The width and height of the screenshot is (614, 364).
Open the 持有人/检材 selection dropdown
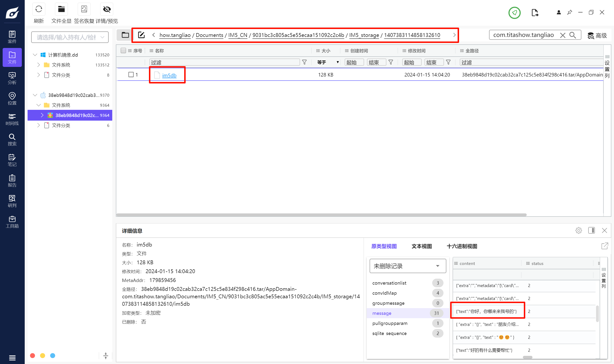[70, 37]
